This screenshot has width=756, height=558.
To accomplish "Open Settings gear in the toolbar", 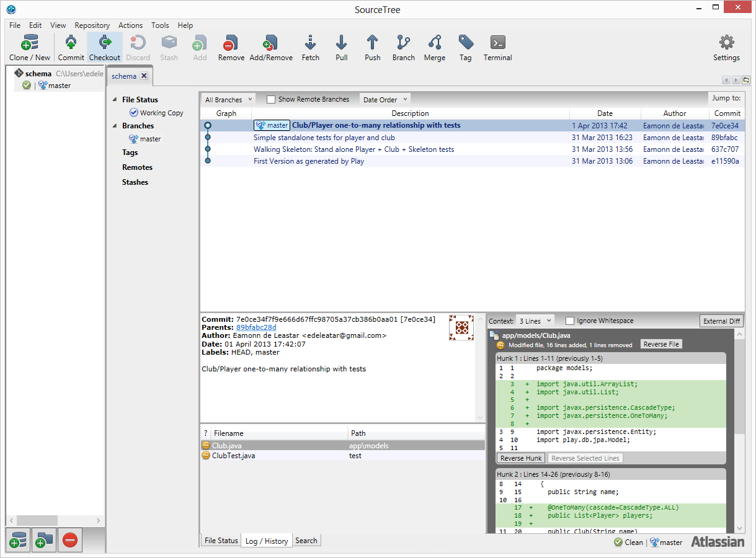I will tap(726, 42).
